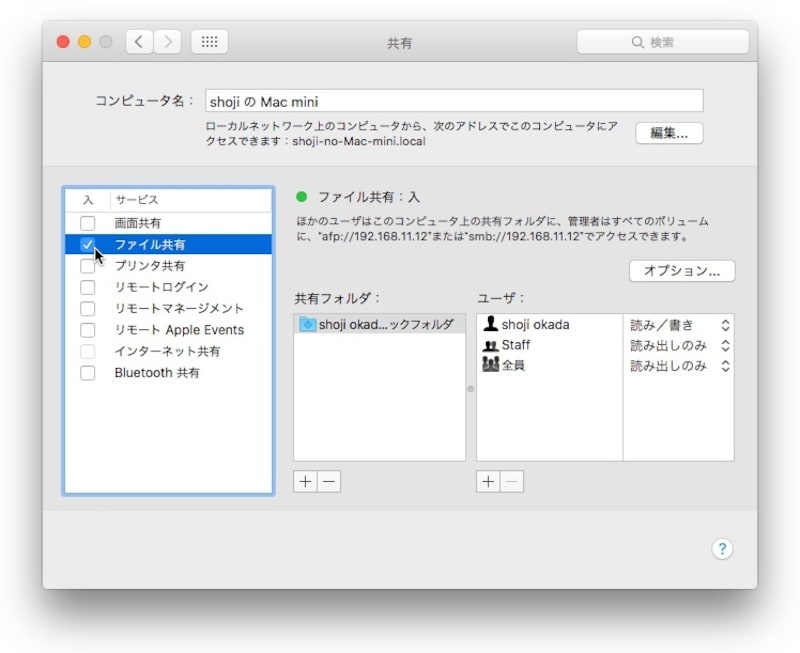Screen dimensions: 800x653
Task: Click the オプション... button
Action: [682, 271]
